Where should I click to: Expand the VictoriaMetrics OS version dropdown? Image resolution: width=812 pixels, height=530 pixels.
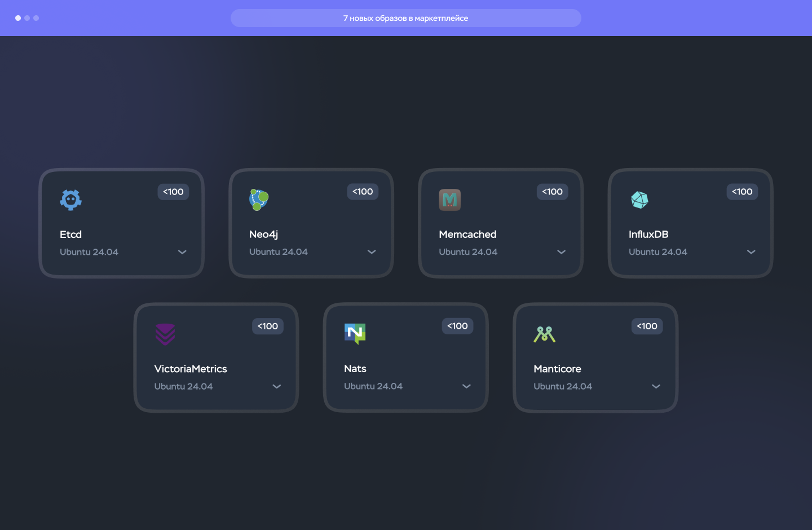pos(276,386)
